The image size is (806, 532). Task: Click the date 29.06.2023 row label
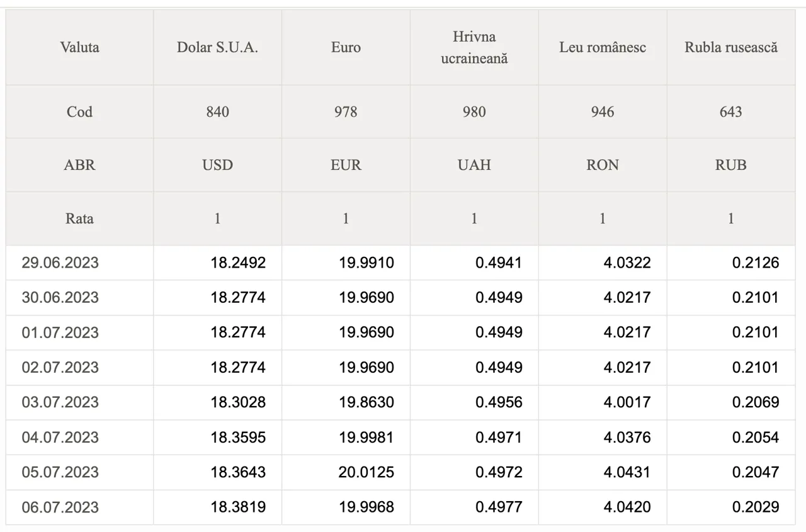coord(60,263)
